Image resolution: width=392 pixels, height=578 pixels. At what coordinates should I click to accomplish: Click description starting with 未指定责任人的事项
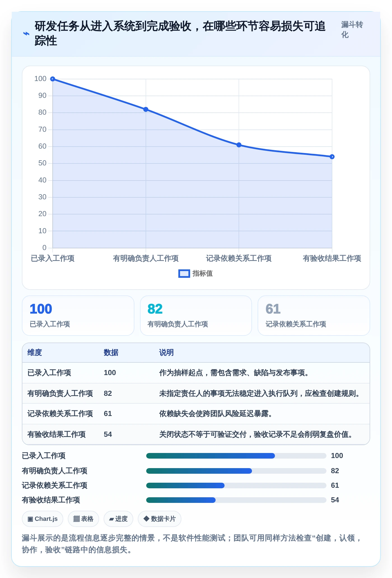(x=260, y=394)
